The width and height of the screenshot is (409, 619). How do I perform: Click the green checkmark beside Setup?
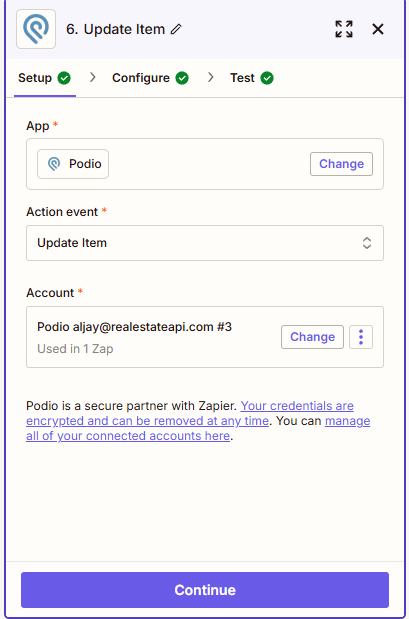point(64,78)
